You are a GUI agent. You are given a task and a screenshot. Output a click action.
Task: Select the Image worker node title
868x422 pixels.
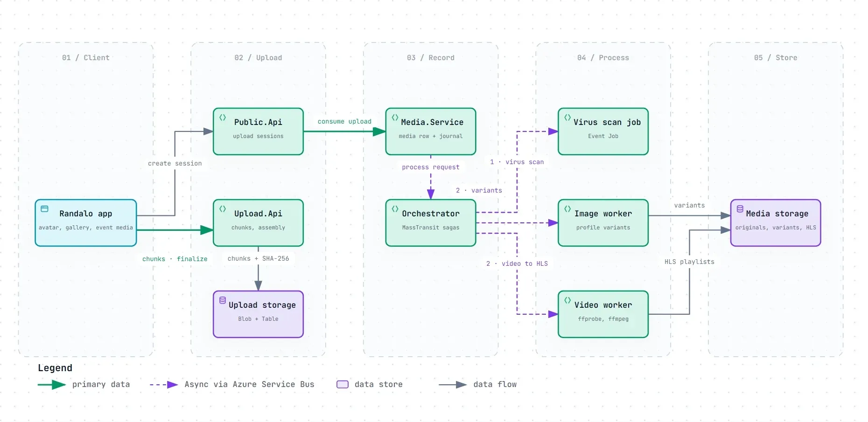(x=603, y=214)
